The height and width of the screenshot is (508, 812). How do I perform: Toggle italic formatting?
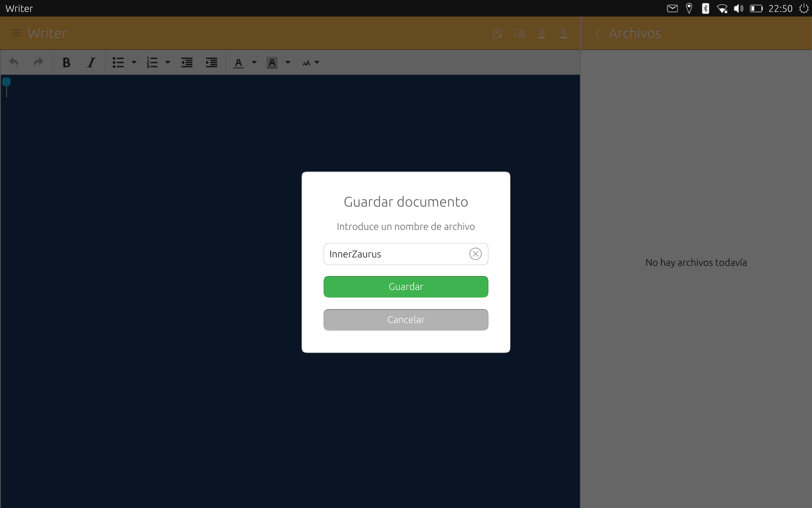[91, 63]
